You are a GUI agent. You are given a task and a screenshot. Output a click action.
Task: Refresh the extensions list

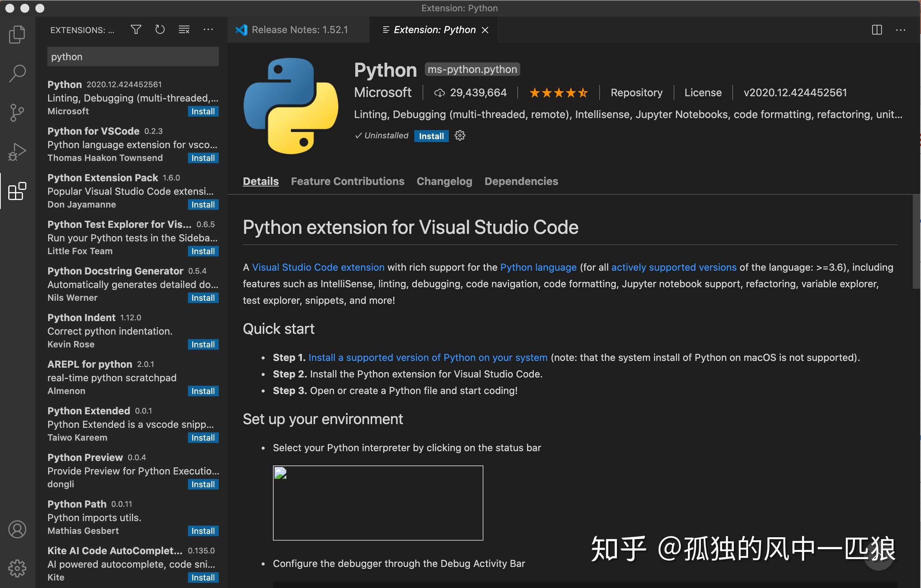(x=159, y=29)
